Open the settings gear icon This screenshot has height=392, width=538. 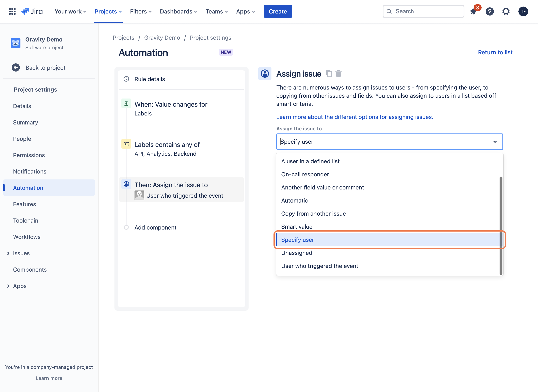(x=506, y=11)
